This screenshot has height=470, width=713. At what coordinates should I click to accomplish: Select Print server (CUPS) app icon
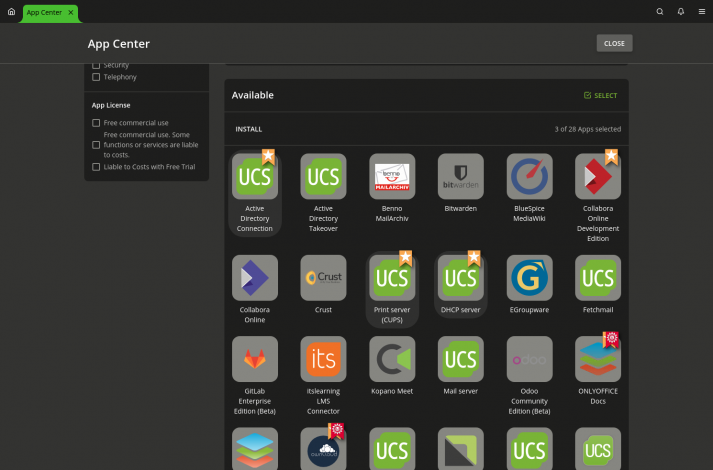click(392, 278)
